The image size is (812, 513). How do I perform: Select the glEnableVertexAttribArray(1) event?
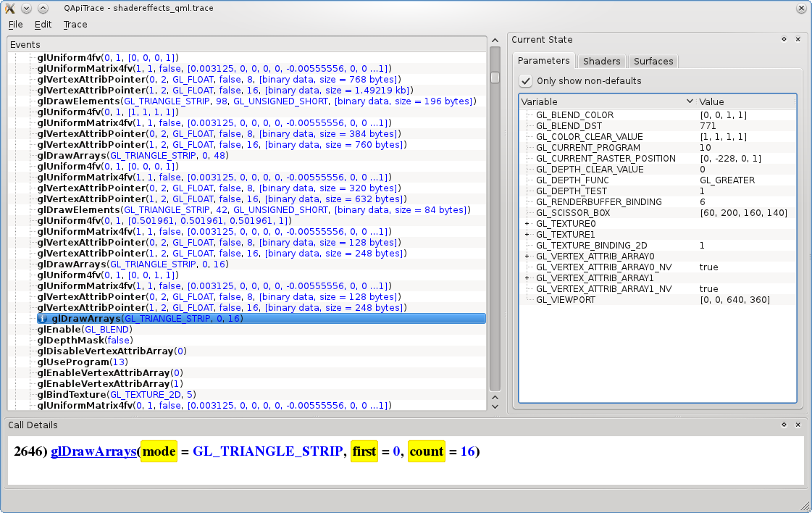tap(110, 384)
